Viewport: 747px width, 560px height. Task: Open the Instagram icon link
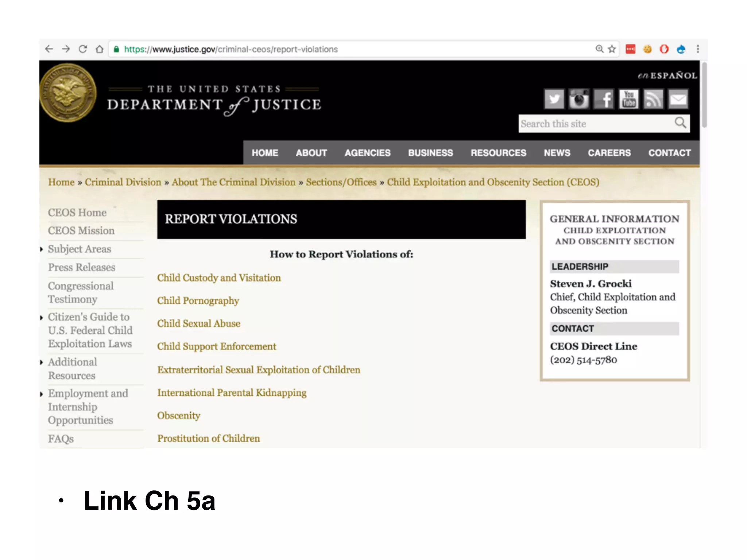tap(579, 99)
